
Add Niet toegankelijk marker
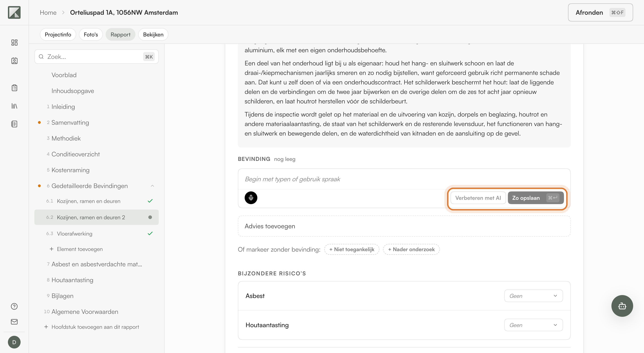352,249
